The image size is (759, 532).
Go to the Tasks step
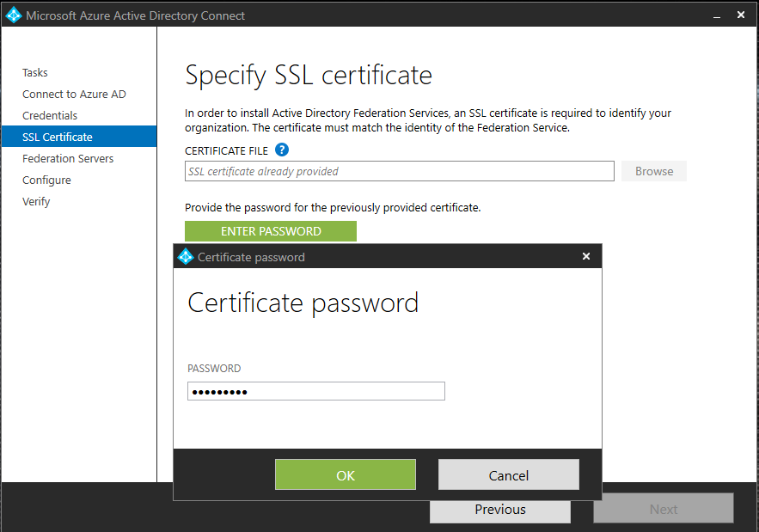[x=35, y=73]
